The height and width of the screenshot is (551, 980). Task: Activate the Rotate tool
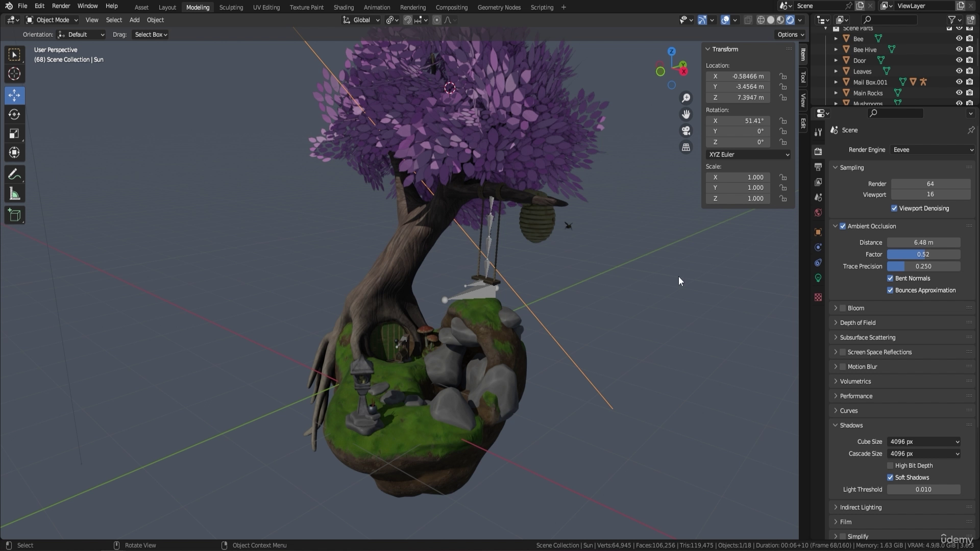pyautogui.click(x=14, y=114)
